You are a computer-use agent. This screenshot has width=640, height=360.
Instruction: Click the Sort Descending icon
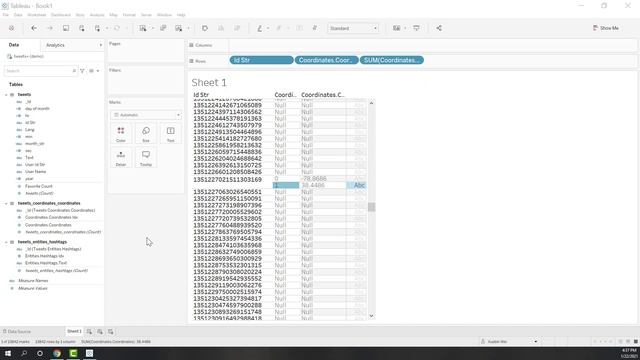tap(237, 28)
